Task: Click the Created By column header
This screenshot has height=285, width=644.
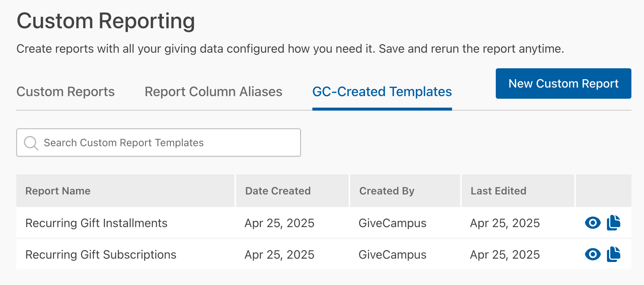Action: [387, 191]
